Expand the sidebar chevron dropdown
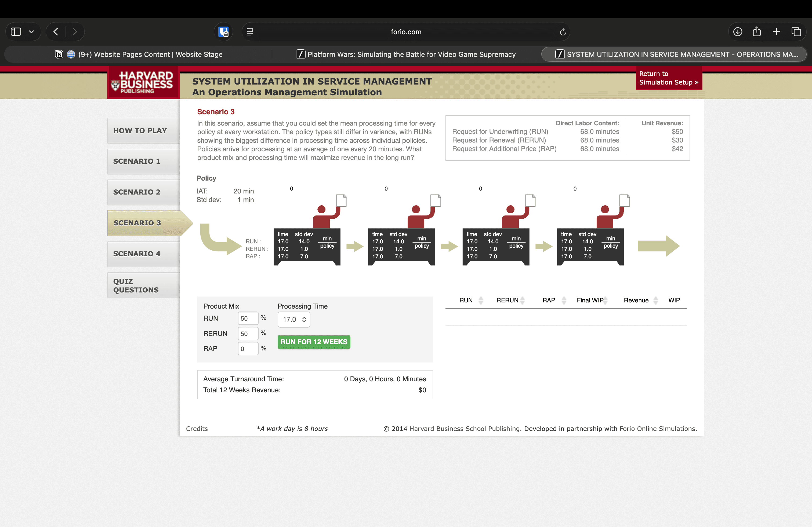 [31, 32]
